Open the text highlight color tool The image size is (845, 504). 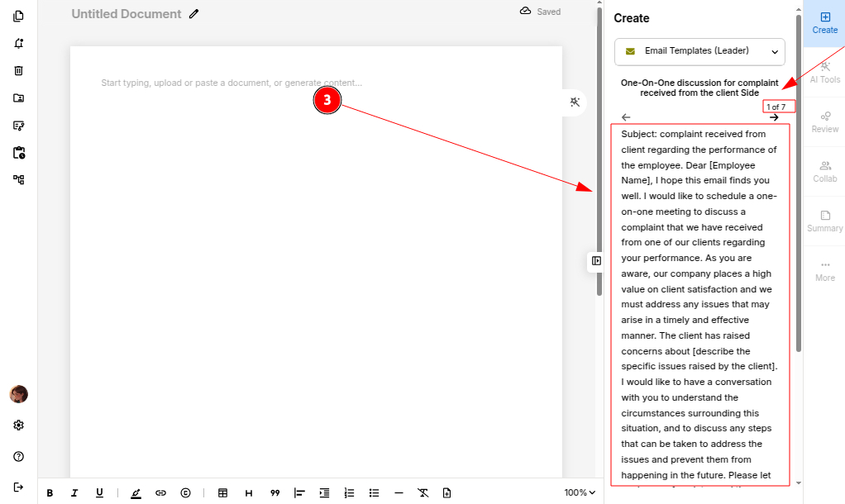tap(136, 492)
